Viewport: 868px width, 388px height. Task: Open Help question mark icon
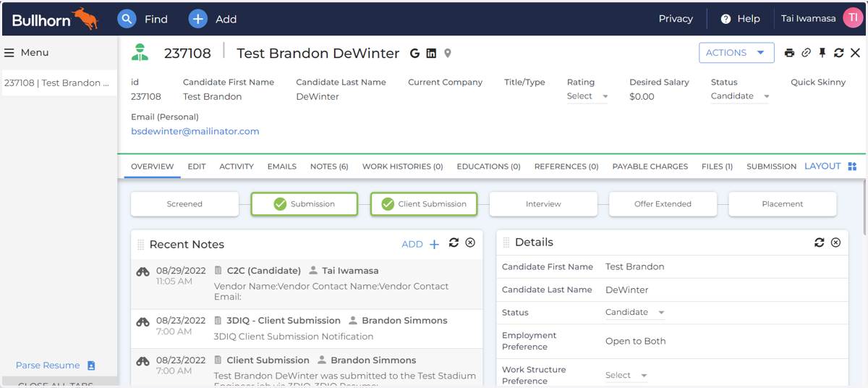[x=726, y=19]
